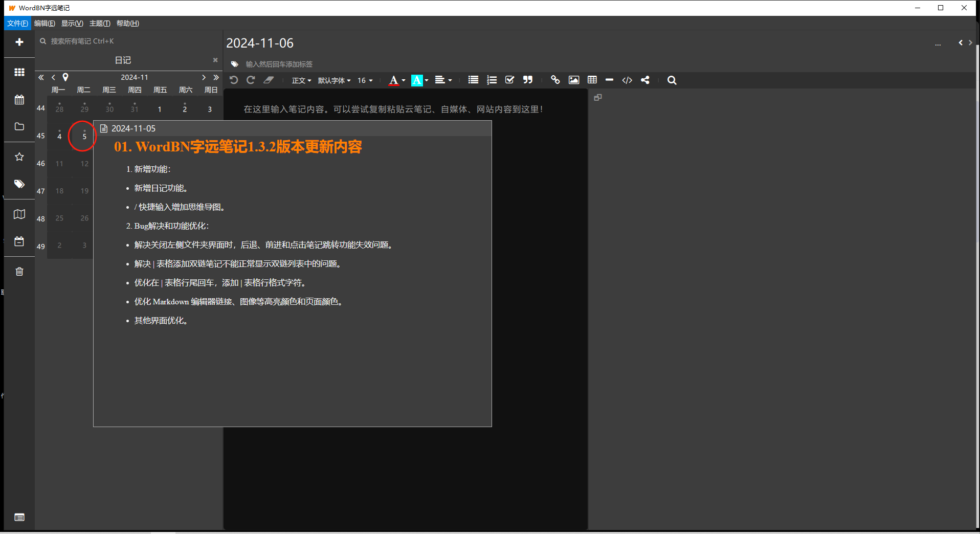Insert a block quote
The width and height of the screenshot is (980, 534).
tap(528, 80)
